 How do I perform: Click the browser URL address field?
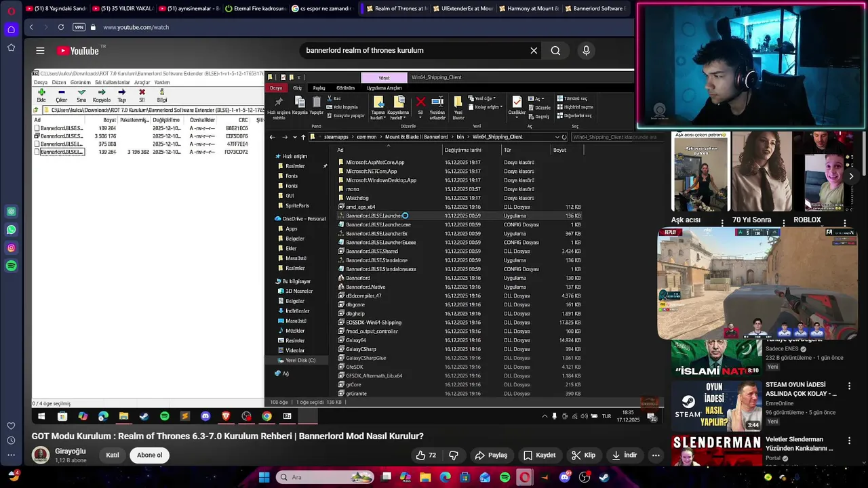pyautogui.click(x=136, y=27)
